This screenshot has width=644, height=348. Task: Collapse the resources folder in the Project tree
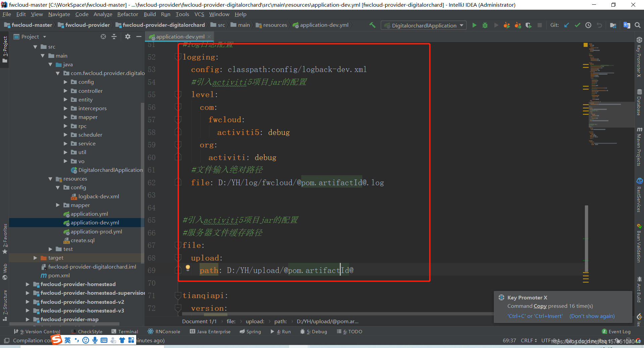pyautogui.click(x=50, y=179)
